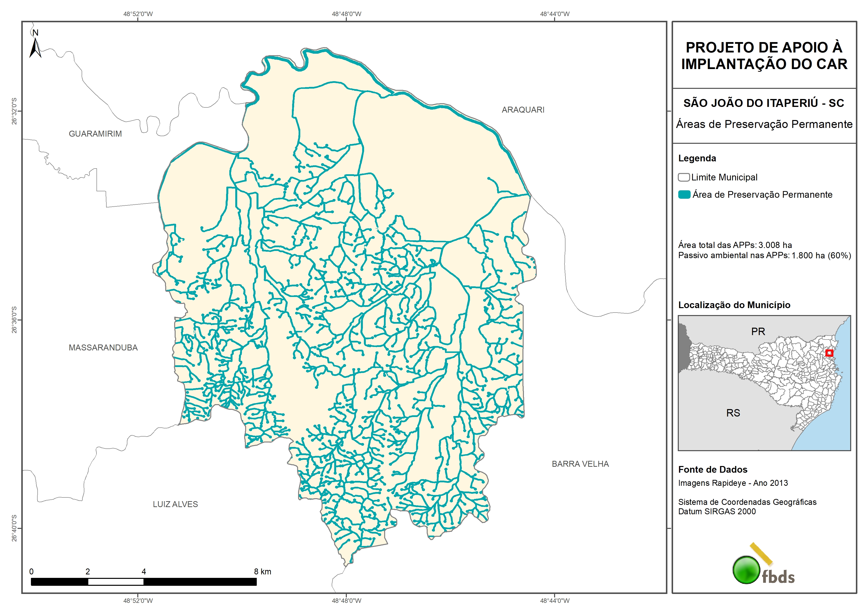Click the BARRA VELHA label
The width and height of the screenshot is (868, 614).
point(580,464)
